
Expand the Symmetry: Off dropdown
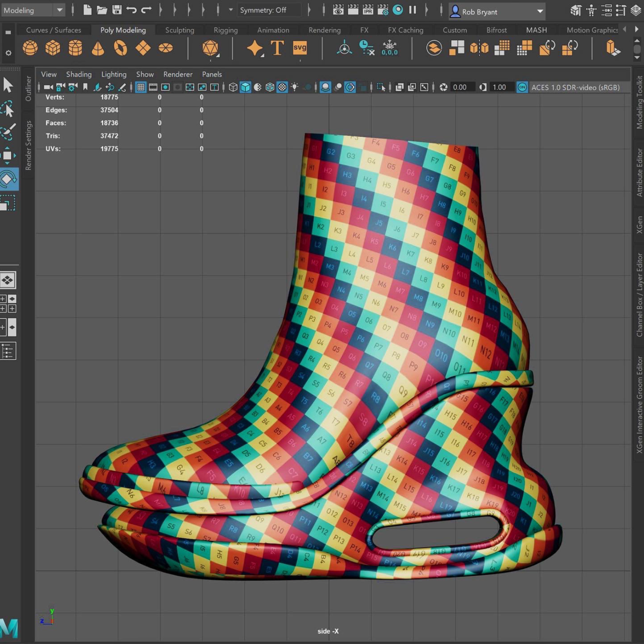pos(269,10)
